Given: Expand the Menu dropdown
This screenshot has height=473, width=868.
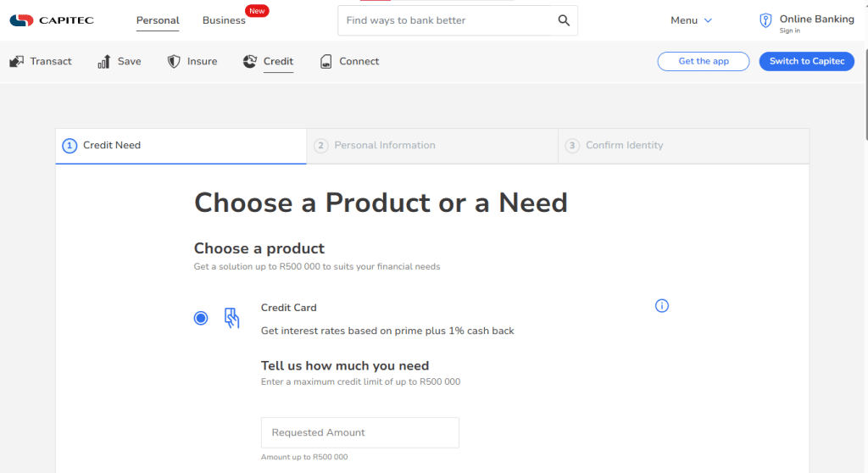Looking at the screenshot, I should pos(691,20).
